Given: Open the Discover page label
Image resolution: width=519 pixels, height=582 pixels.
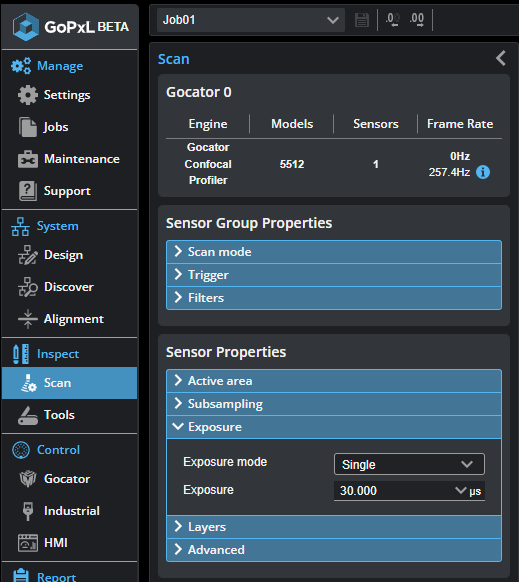Looking at the screenshot, I should (x=69, y=287).
